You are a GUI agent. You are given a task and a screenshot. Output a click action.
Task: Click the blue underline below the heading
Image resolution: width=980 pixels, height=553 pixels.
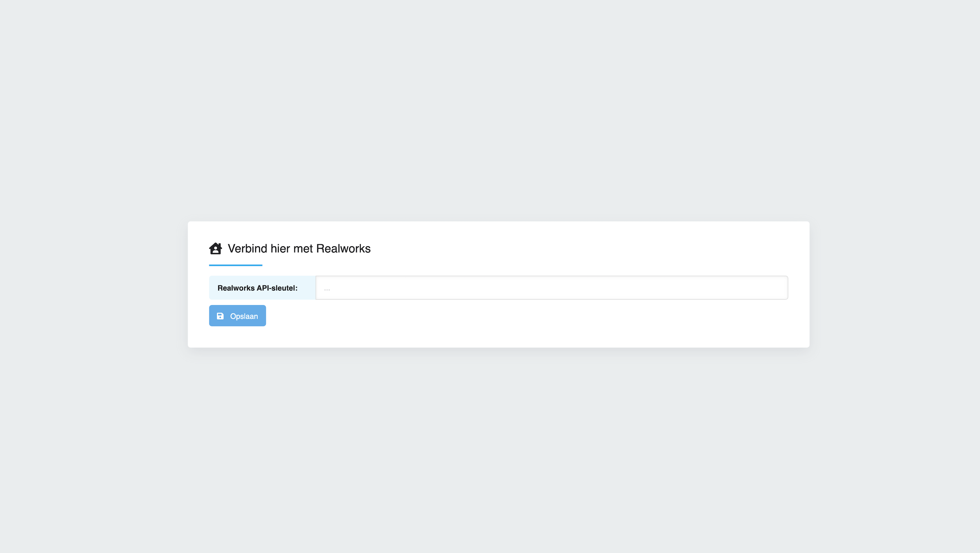tap(235, 266)
